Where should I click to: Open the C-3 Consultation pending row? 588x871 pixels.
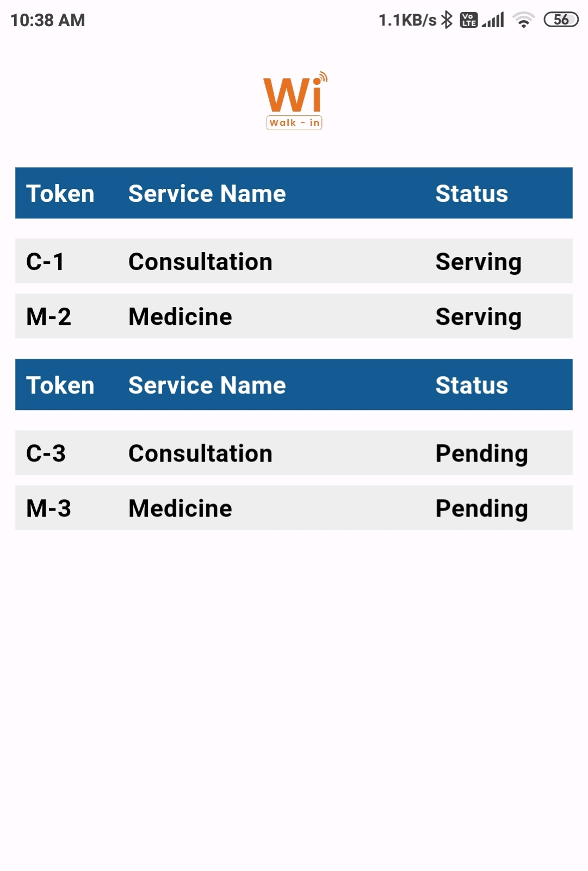[x=294, y=453]
